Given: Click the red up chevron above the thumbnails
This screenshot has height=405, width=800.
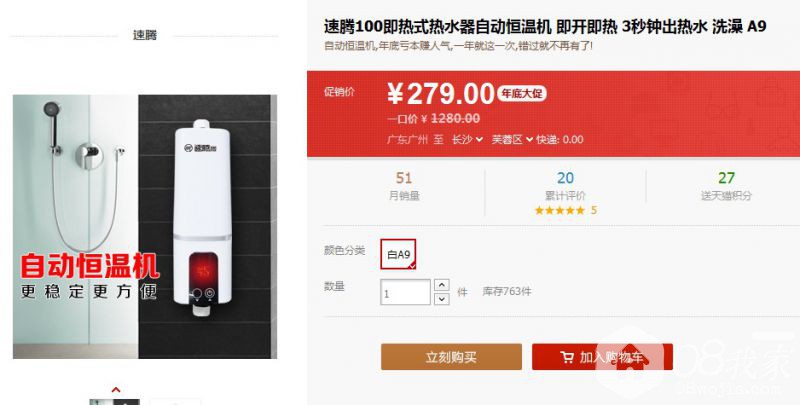Looking at the screenshot, I should 116,390.
